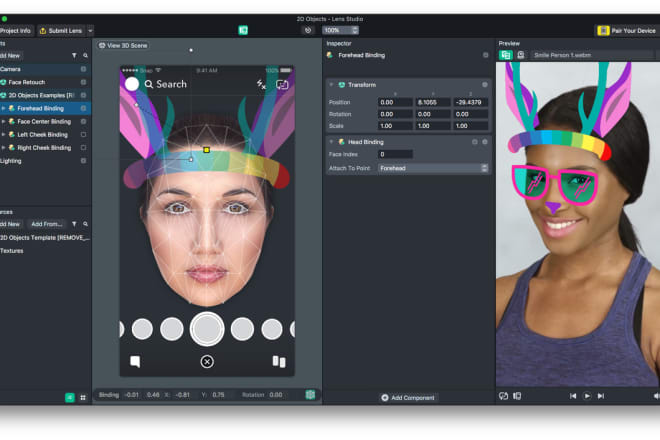Screen dimensions: 660x440
Task: Skip to next preview frame
Action: click(601, 396)
